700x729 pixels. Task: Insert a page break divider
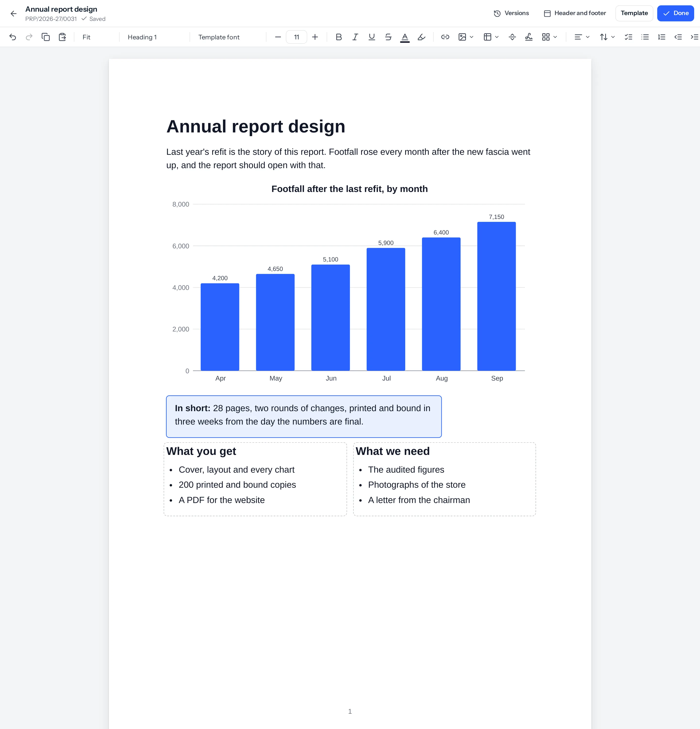(512, 37)
